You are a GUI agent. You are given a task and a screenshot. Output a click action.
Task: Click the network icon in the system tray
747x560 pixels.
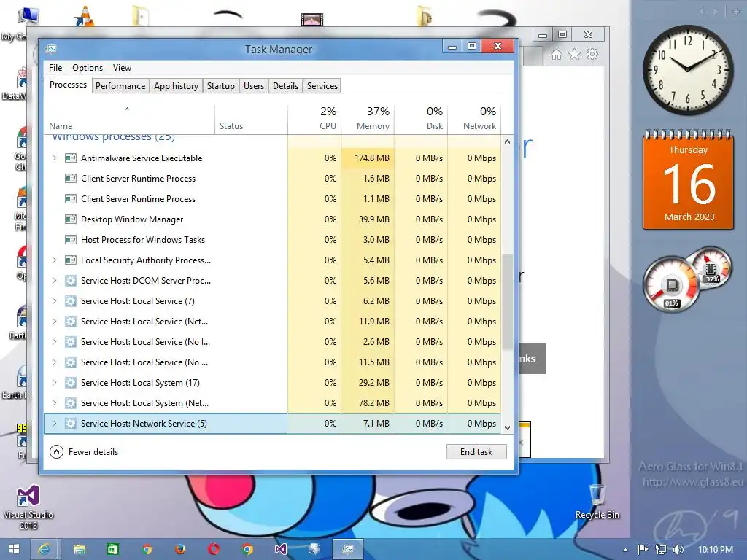(661, 550)
